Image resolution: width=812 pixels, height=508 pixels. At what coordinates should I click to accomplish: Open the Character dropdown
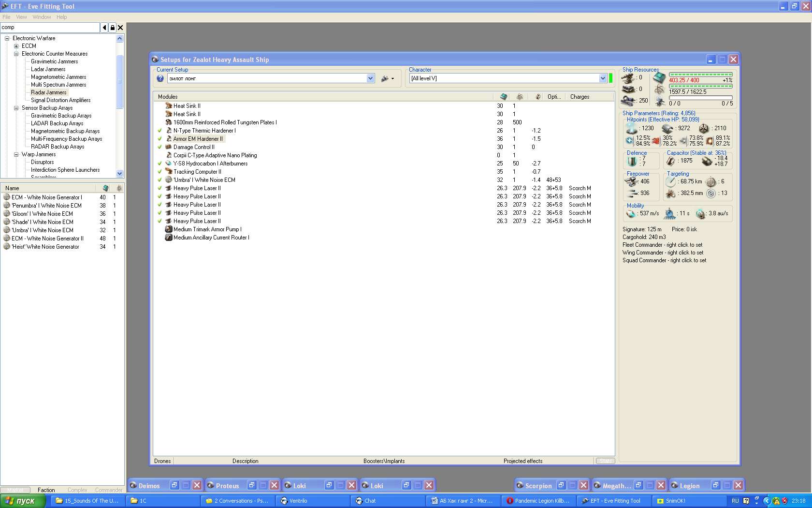(603, 78)
